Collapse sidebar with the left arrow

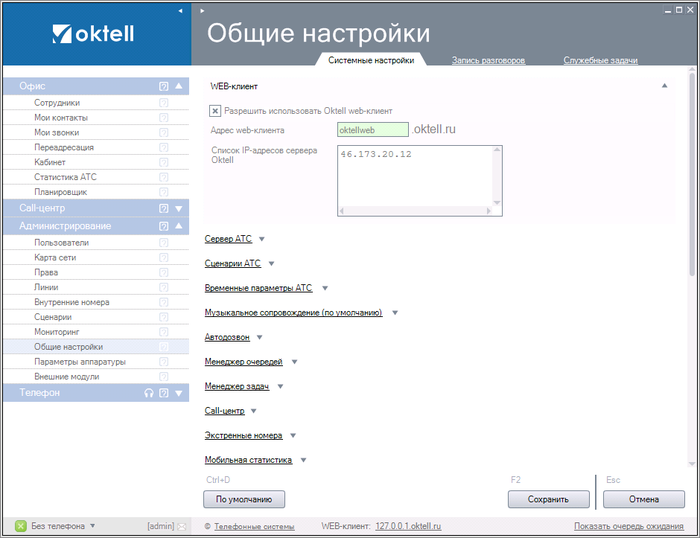180,10
